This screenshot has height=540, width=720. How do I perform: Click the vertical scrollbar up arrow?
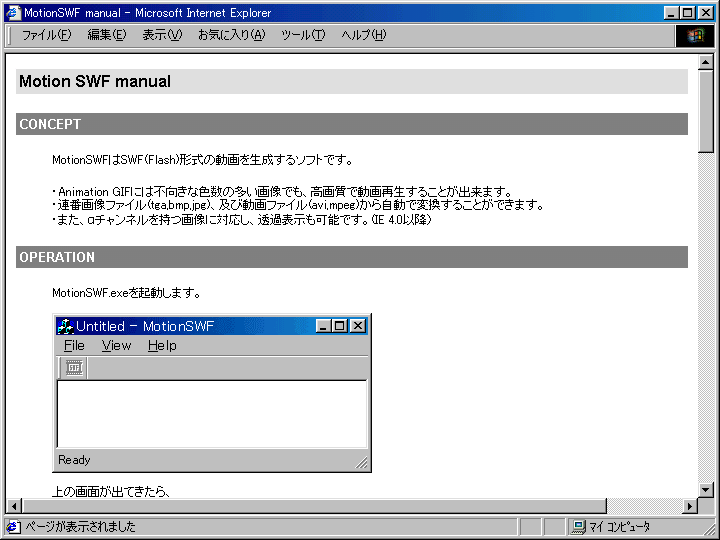(x=705, y=63)
